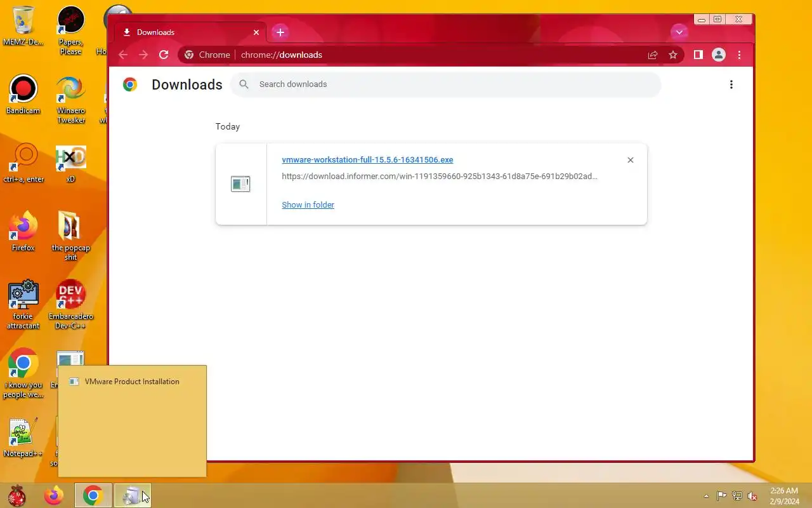Image resolution: width=812 pixels, height=508 pixels.
Task: Select the forkie attractant desktop icon
Action: [23, 305]
